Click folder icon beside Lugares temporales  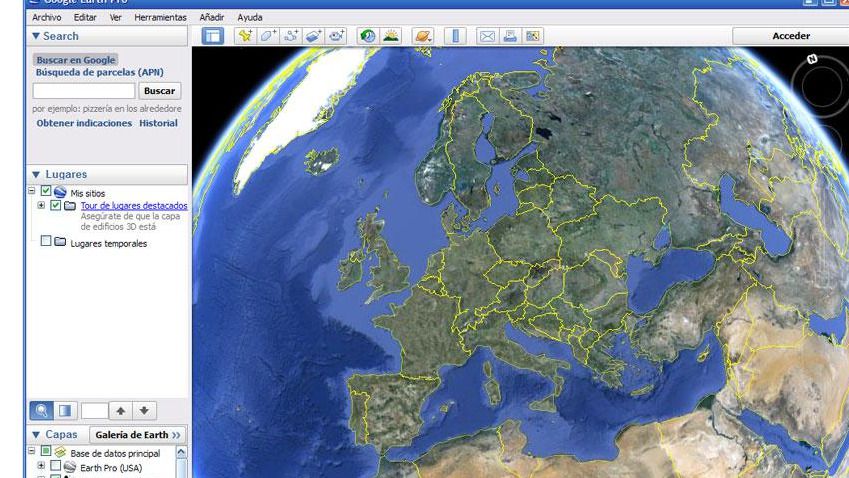click(60, 241)
